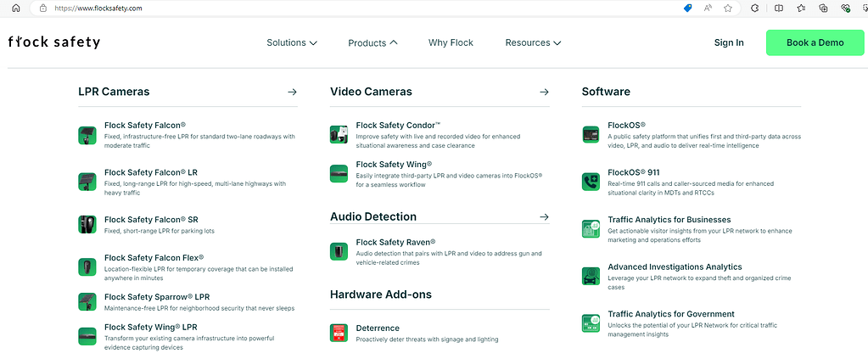Click the Software heading

pos(606,92)
